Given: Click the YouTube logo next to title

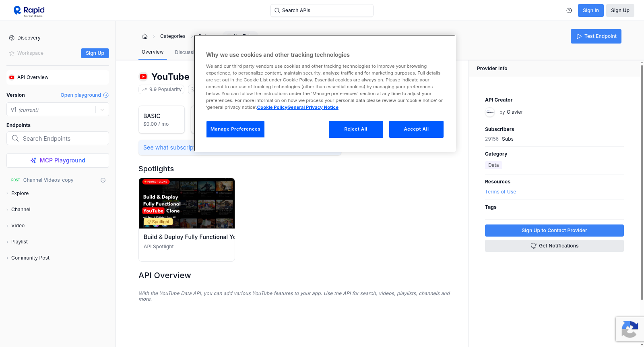Looking at the screenshot, I should pyautogui.click(x=143, y=77).
